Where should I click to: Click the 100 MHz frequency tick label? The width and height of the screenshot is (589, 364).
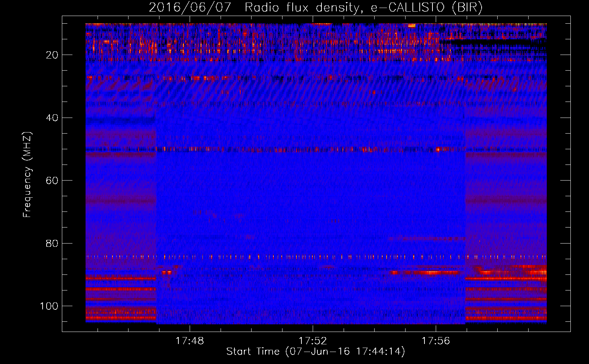pyautogui.click(x=49, y=306)
